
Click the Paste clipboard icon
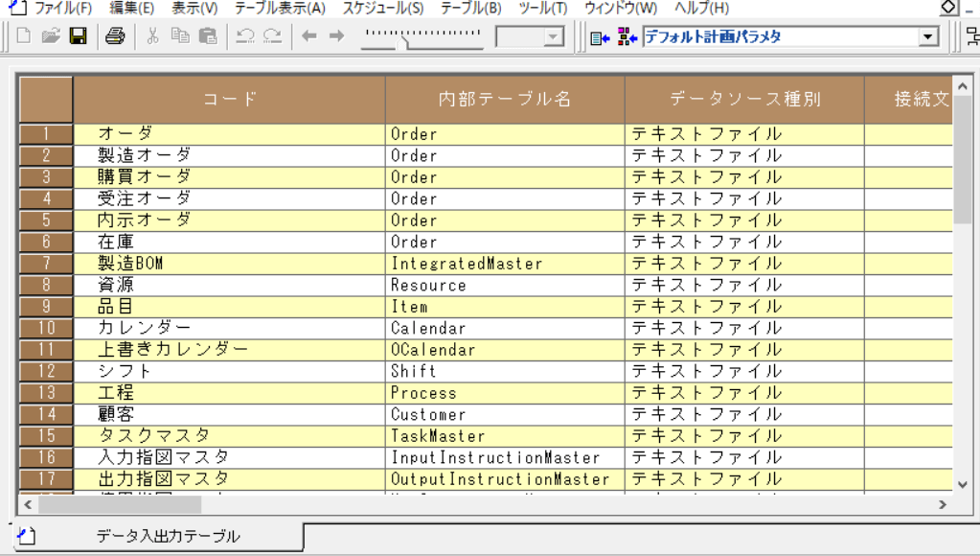pyautogui.click(x=208, y=35)
